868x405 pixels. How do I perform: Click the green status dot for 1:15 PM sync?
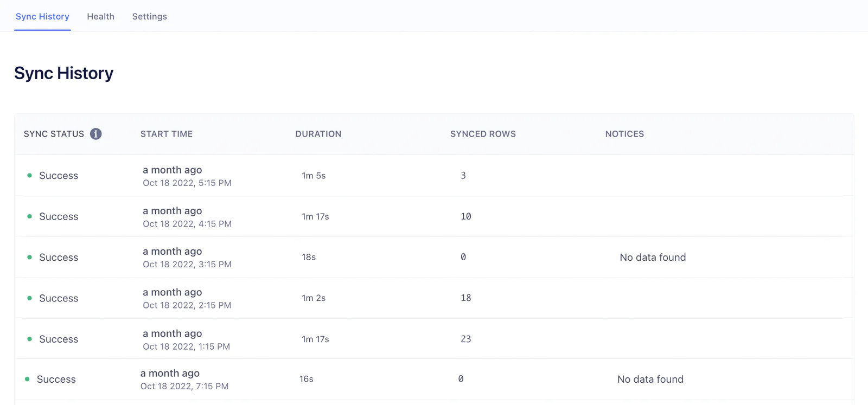(29, 339)
